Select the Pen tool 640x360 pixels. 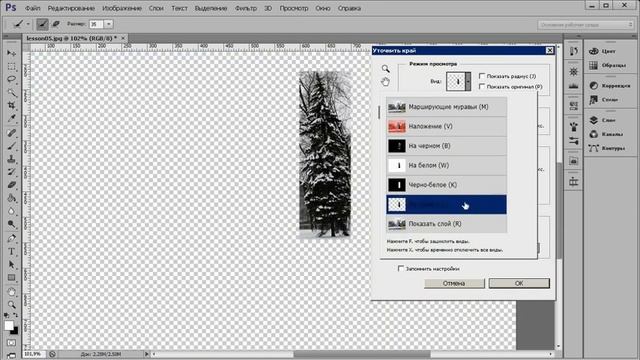click(x=11, y=238)
